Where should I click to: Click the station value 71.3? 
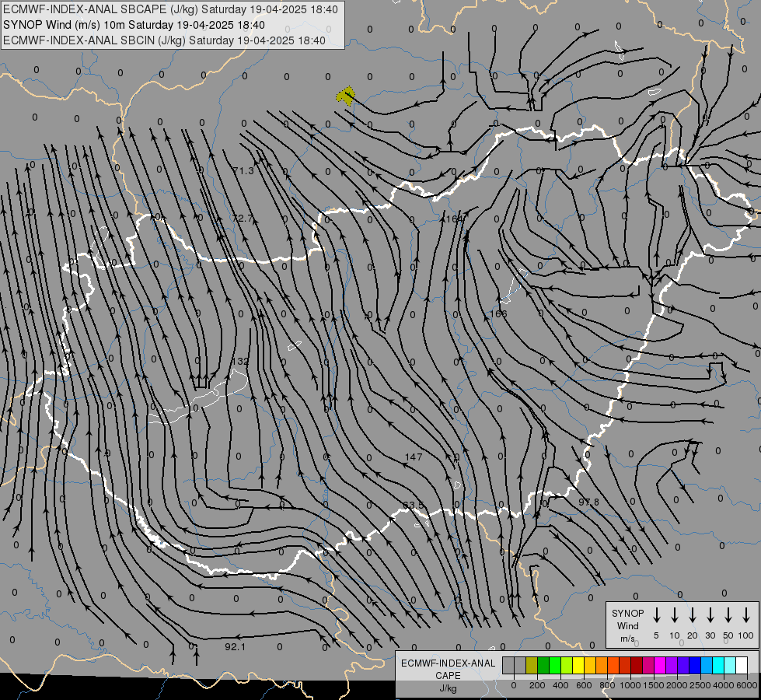coord(243,170)
